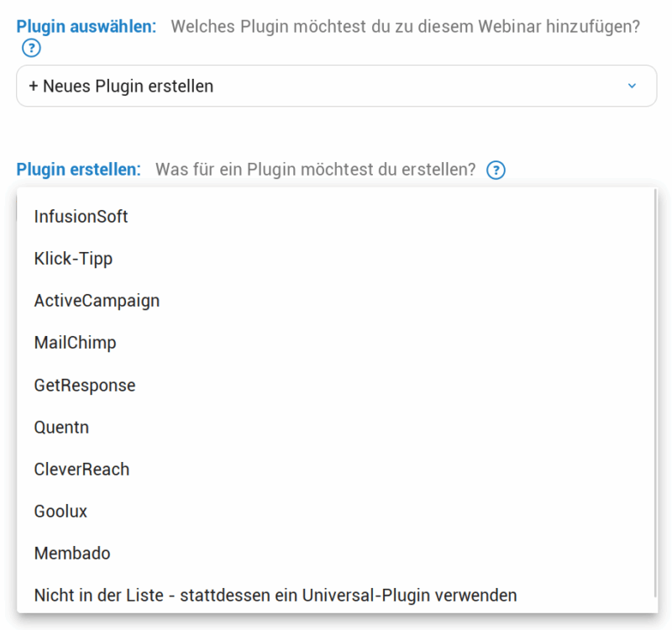This screenshot has height=630, width=672.
Task: Click inside the plugin selection field
Action: tap(252, 87)
